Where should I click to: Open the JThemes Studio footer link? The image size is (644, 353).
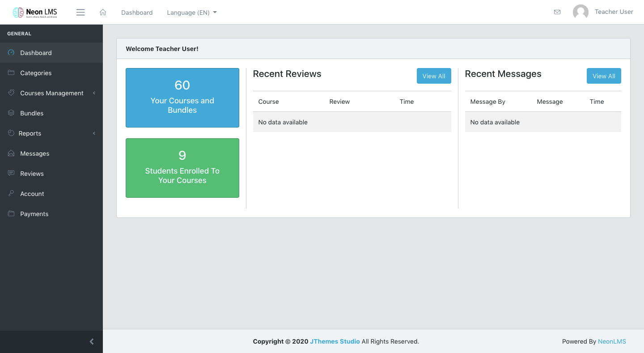click(x=335, y=341)
